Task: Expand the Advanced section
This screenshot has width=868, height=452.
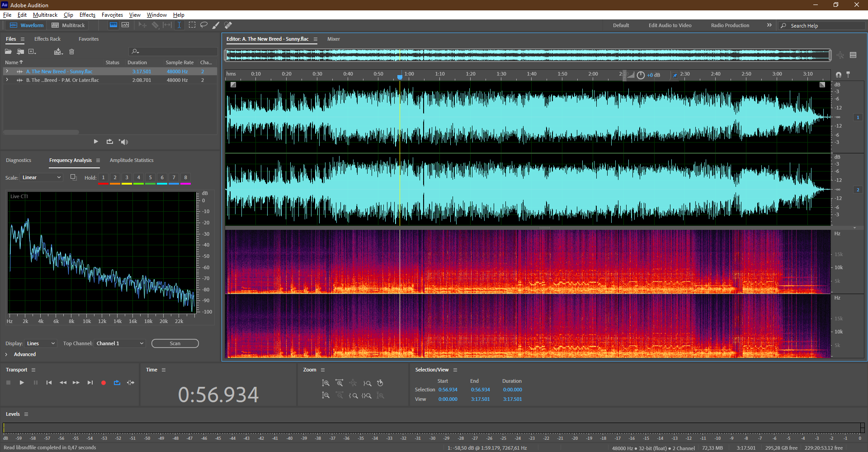Action: [6, 354]
